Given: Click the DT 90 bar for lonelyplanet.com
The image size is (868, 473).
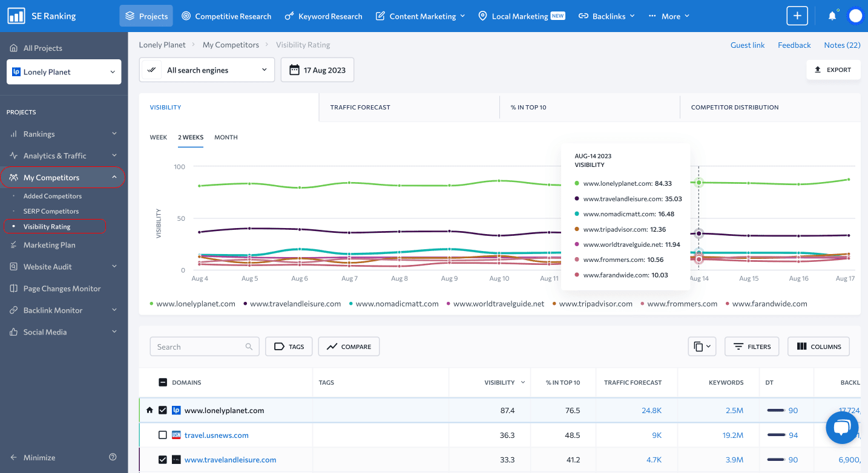Looking at the screenshot, I should (x=776, y=410).
